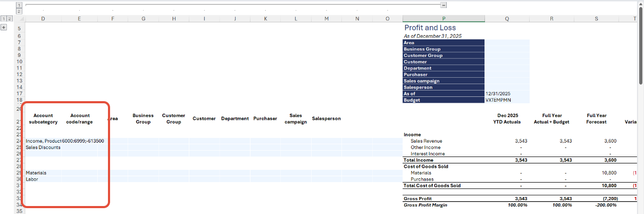Select the Budget value VXTEMPMN cell

coord(507,100)
